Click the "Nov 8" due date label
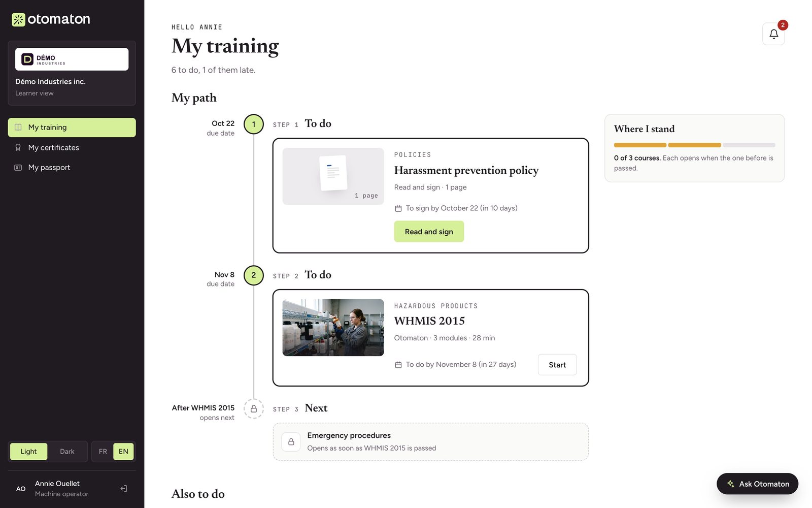The image size is (812, 508). pyautogui.click(x=224, y=275)
